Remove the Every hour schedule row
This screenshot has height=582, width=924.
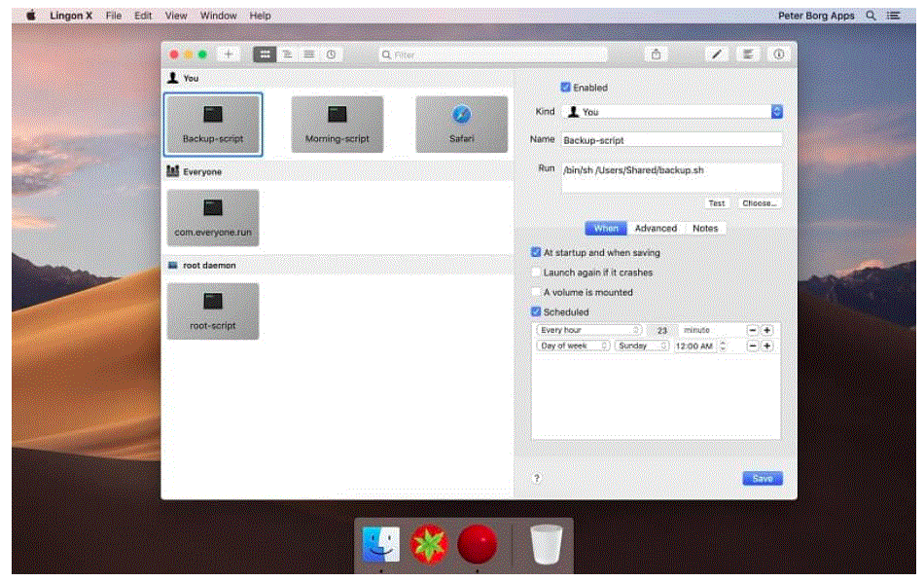753,330
